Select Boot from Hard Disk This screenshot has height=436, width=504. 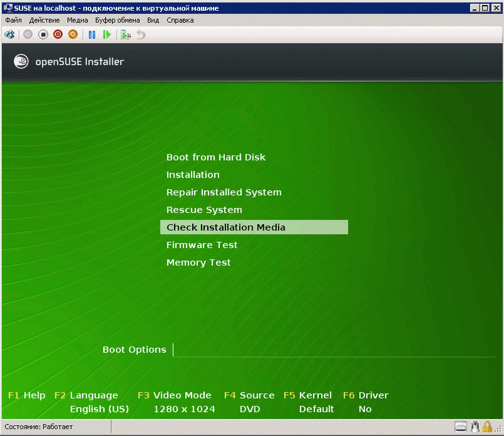(216, 158)
